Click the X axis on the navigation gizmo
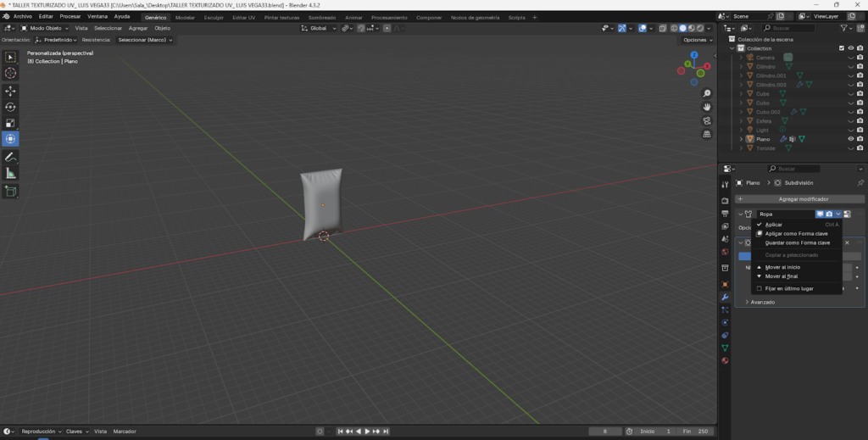 [707, 66]
